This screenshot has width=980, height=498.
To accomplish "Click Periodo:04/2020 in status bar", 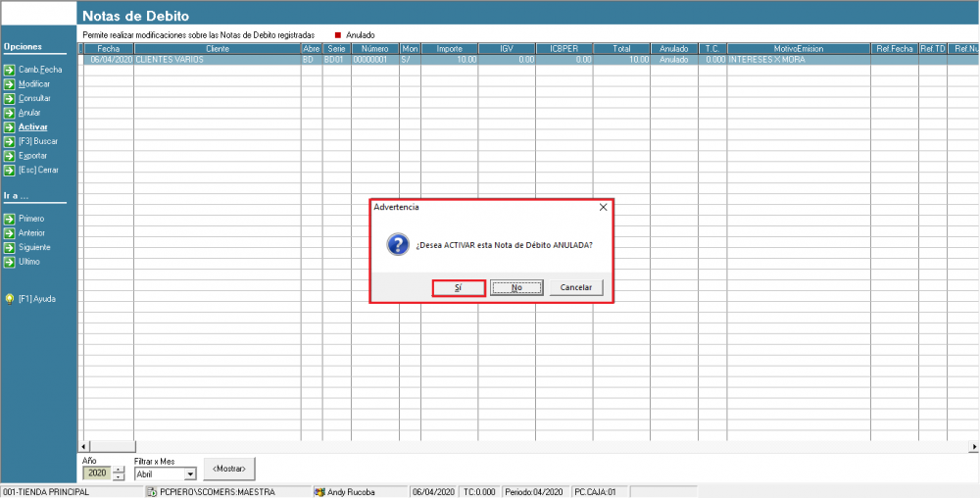I will 535,492.
